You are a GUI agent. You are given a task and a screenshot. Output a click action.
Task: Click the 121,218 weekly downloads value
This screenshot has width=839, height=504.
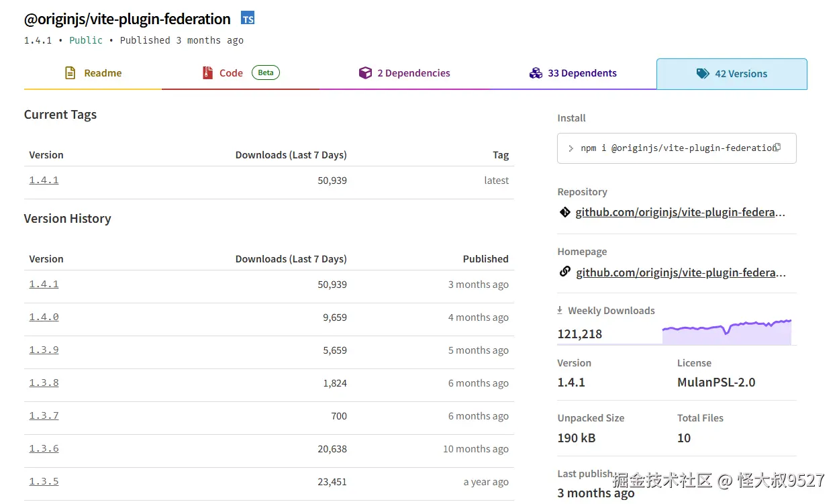[x=580, y=334]
